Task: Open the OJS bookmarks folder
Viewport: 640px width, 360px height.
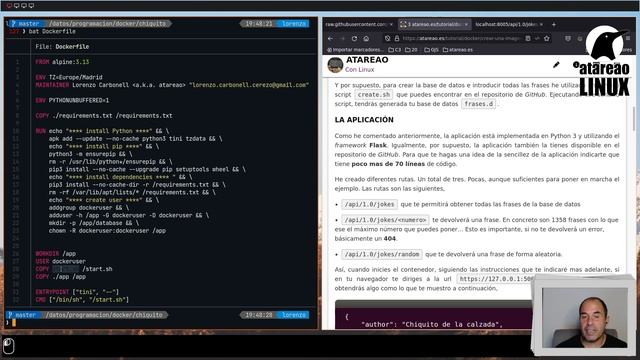Action: pyautogui.click(x=431, y=50)
